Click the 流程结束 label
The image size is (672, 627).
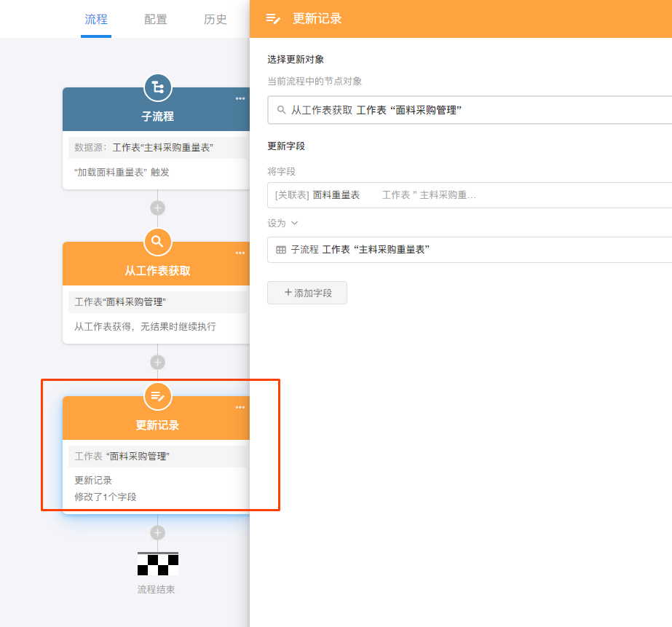pos(156,590)
